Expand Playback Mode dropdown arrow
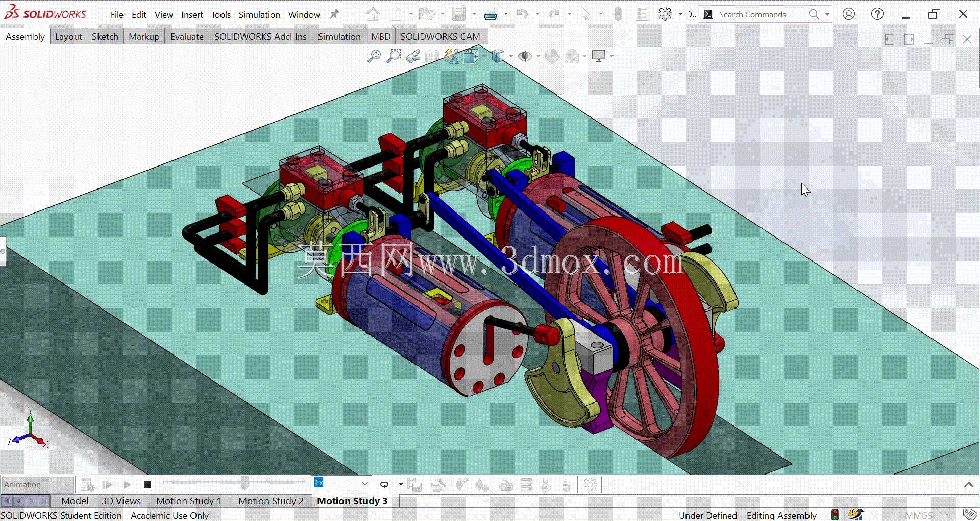 click(x=401, y=485)
